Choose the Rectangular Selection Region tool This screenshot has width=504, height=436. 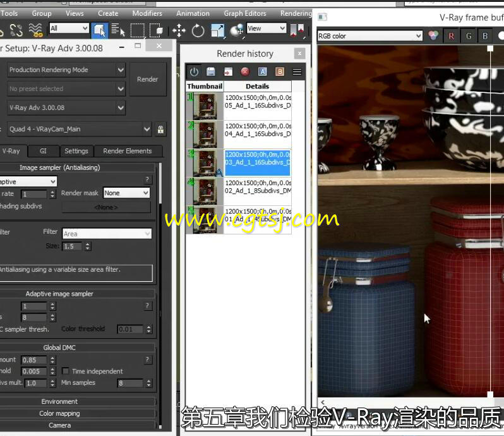click(137, 30)
